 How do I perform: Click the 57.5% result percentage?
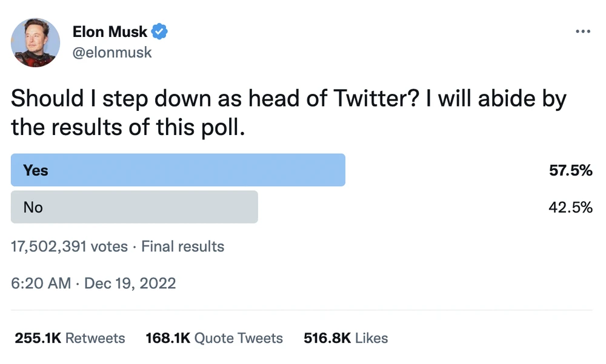(x=570, y=171)
